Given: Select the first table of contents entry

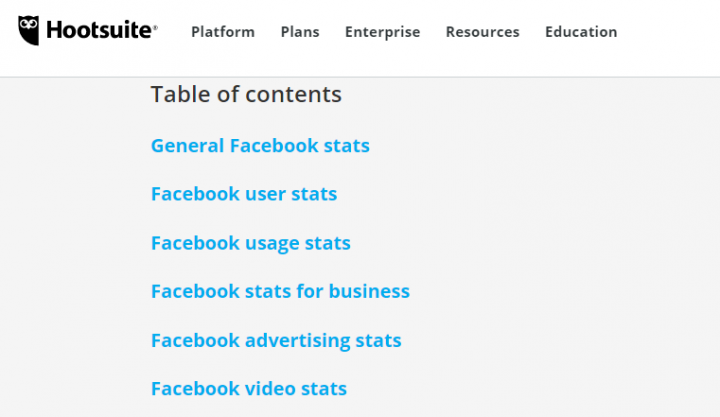Looking at the screenshot, I should 260,146.
